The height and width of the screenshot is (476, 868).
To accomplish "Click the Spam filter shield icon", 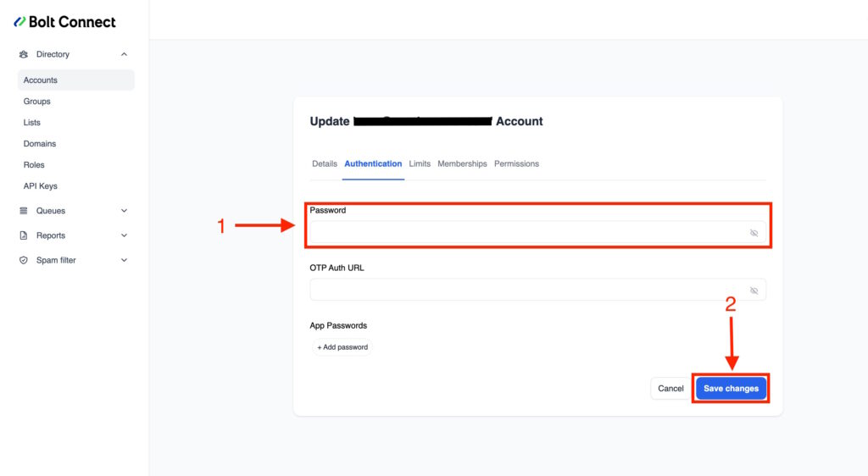I will pyautogui.click(x=24, y=260).
